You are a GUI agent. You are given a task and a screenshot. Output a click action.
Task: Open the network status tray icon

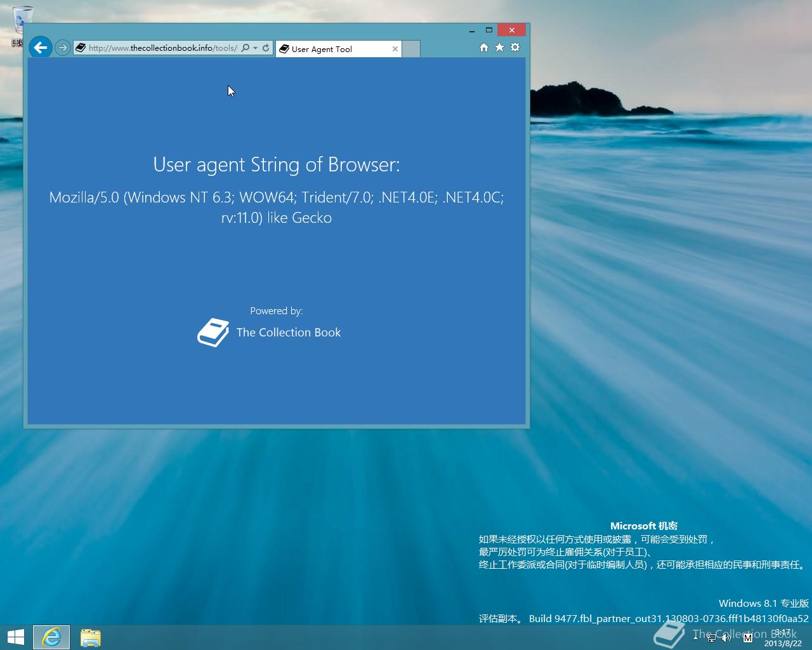[711, 637]
